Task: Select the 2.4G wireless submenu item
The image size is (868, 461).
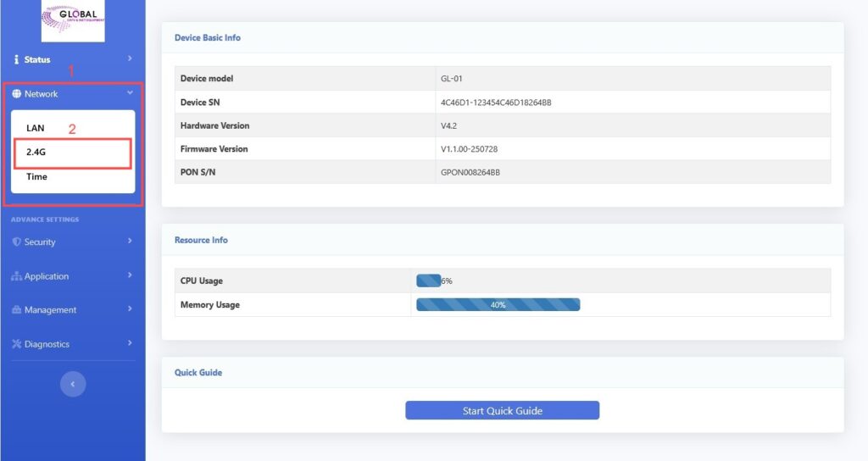Action: point(37,153)
